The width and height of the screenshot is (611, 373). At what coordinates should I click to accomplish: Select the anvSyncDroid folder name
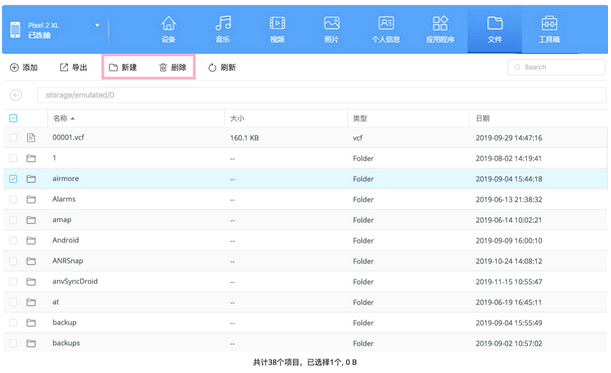click(75, 281)
